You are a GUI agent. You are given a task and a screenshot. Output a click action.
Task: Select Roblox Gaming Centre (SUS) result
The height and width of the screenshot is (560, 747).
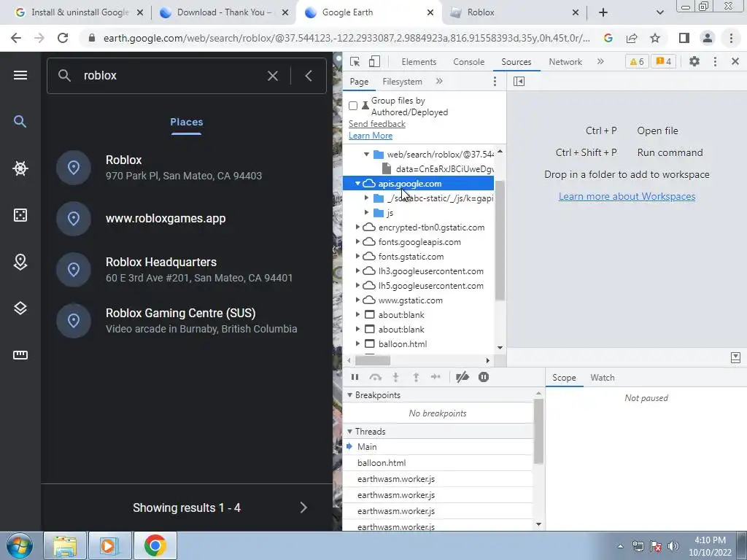[187, 321]
